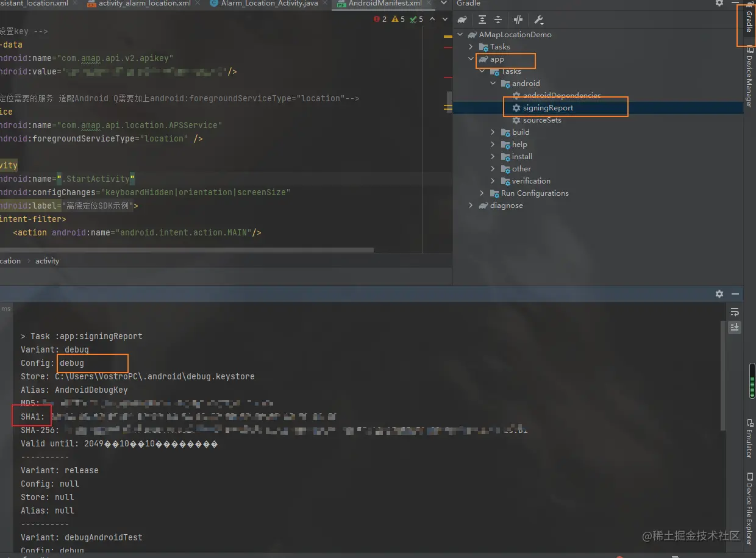
Task: Click the foregroundServiceType location attribute
Action: [94, 138]
